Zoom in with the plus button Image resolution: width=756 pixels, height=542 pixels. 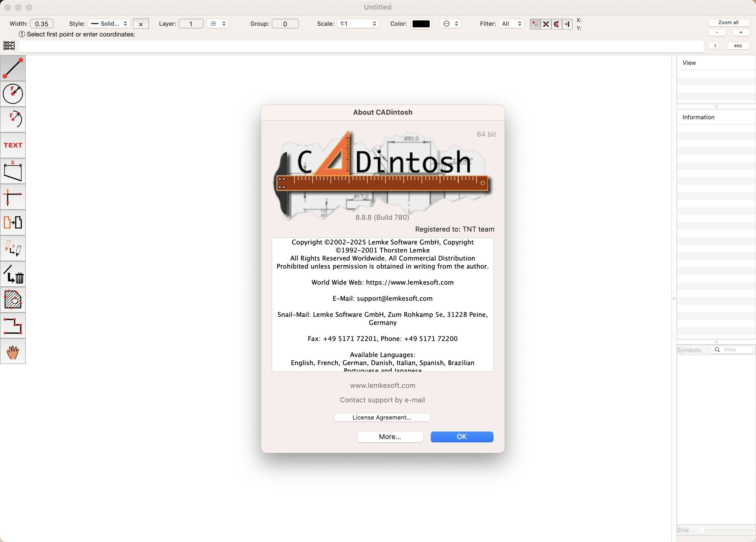(741, 33)
